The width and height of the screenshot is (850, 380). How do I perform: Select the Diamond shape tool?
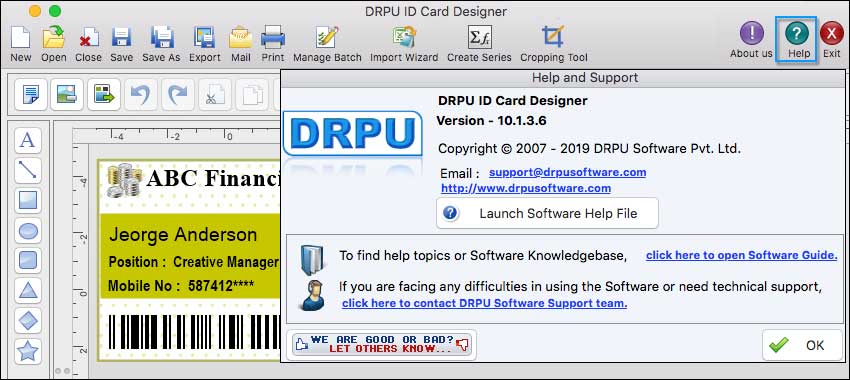pyautogui.click(x=28, y=321)
